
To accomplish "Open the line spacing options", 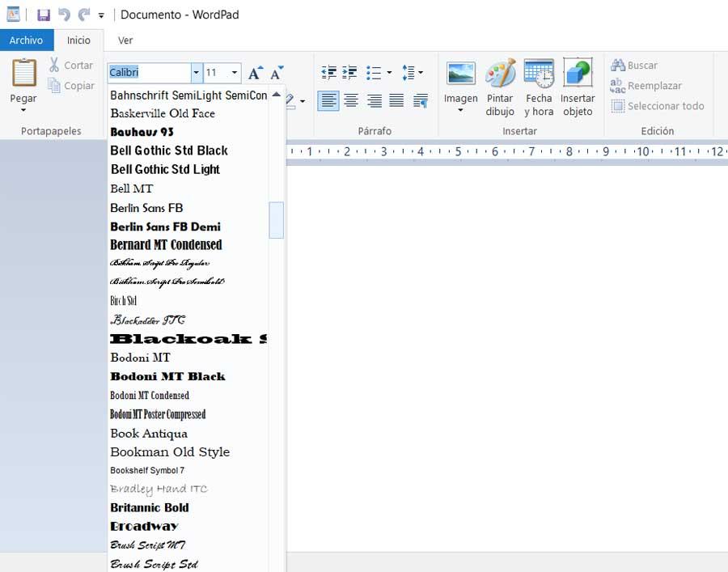I will tap(412, 73).
